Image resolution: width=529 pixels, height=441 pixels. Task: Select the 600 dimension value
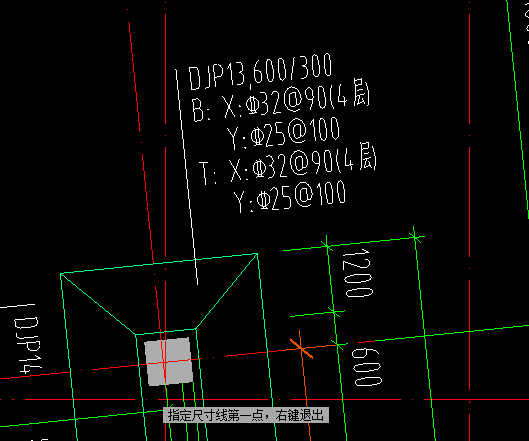[x=367, y=367]
